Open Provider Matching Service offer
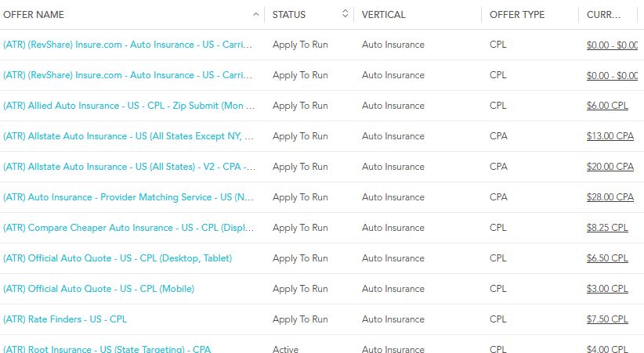Image resolution: width=644 pixels, height=353 pixels. point(128,197)
